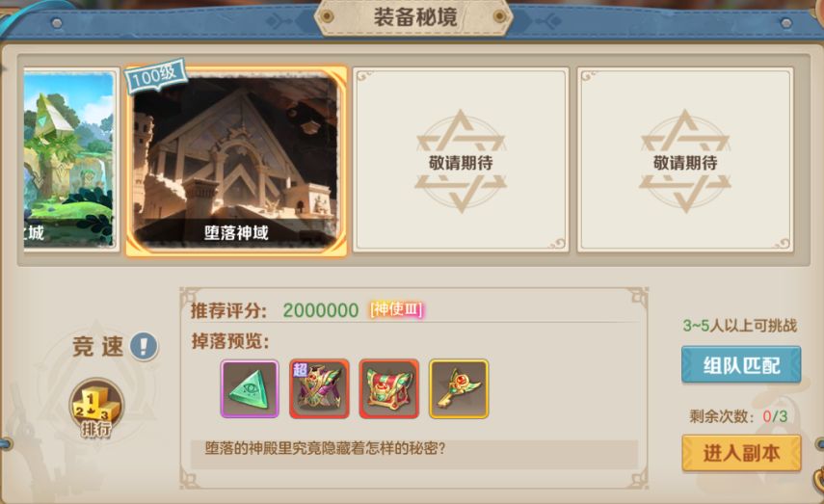Viewport: 824px width, 504px height.
Task: Click the second 敬请期待 placeholder card
Action: click(685, 160)
